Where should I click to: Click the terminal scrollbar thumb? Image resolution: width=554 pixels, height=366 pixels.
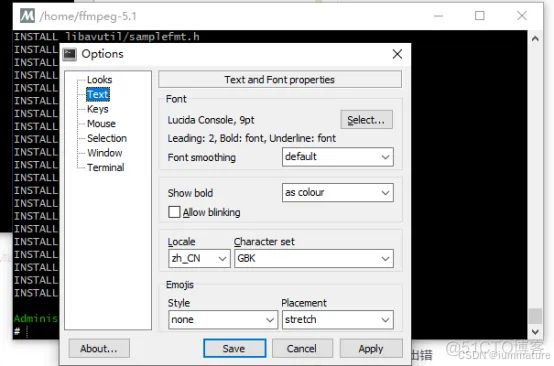(535, 315)
